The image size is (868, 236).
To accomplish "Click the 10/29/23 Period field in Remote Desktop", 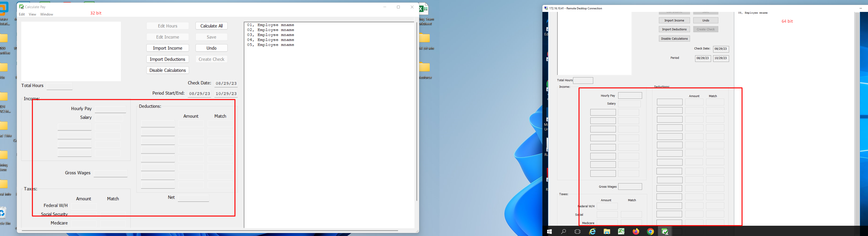I will pos(721,59).
